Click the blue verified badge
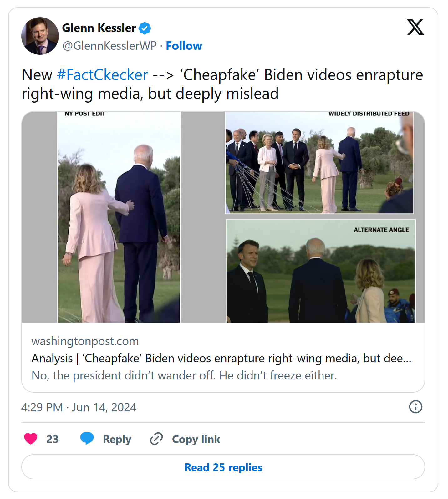Image resolution: width=448 pixels, height=499 pixels. (x=145, y=28)
